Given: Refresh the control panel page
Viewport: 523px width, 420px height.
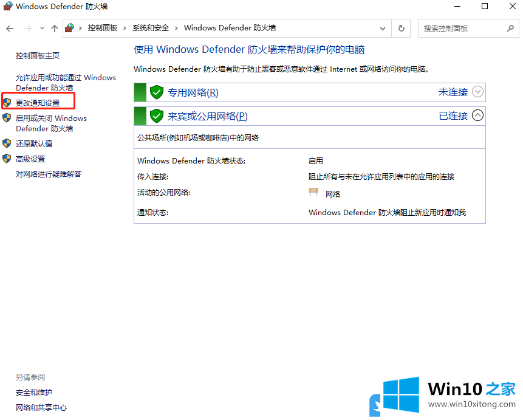Looking at the screenshot, I should [x=402, y=29].
